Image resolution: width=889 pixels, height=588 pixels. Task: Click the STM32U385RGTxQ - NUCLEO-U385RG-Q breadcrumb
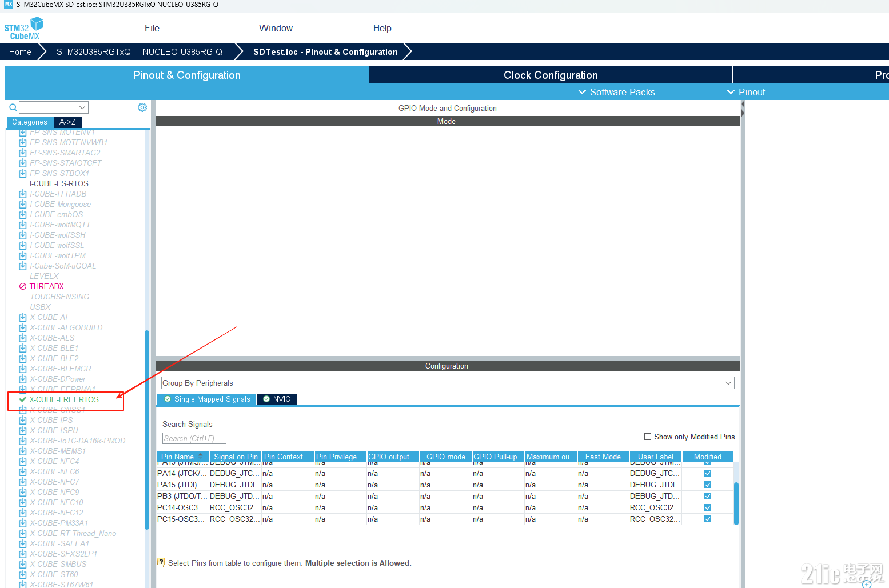click(x=139, y=51)
